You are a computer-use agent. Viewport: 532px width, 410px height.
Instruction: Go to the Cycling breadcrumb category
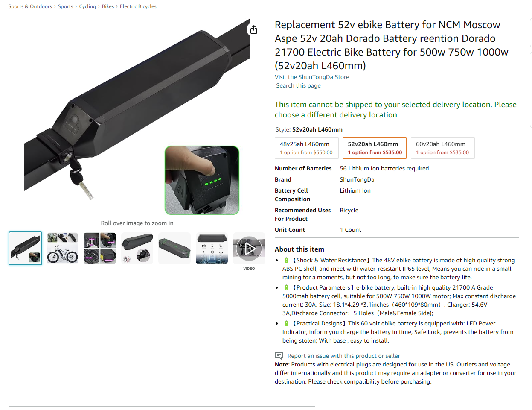87,6
